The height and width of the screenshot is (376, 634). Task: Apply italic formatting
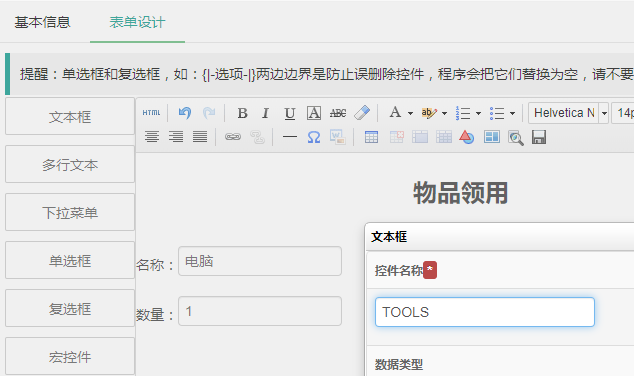(266, 113)
